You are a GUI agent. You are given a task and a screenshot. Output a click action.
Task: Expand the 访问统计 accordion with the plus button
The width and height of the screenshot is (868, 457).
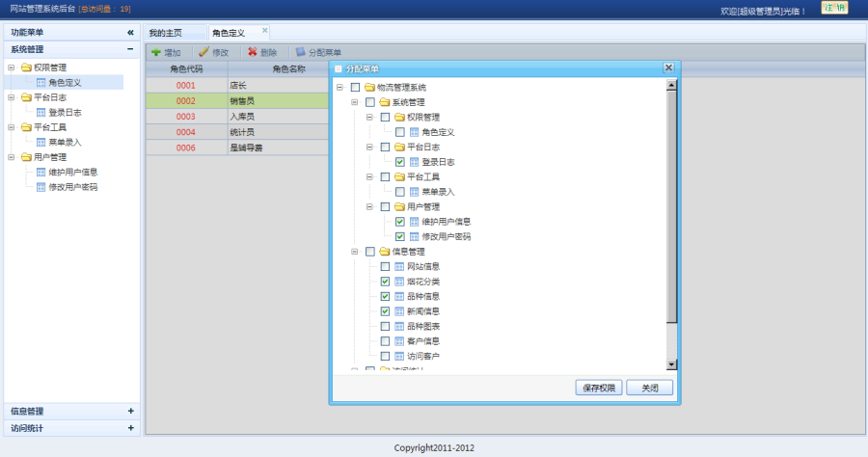(130, 428)
